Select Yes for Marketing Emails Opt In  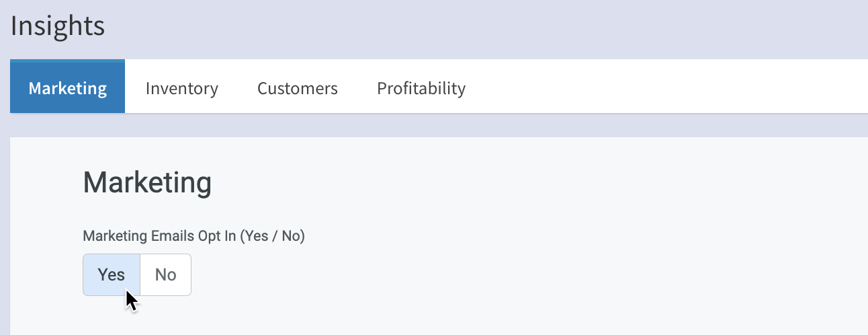[112, 274]
